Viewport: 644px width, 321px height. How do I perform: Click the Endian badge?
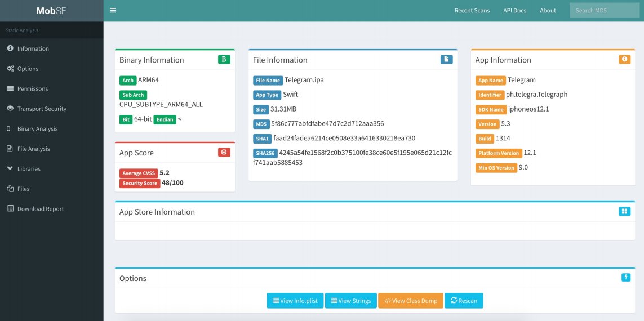(x=165, y=119)
